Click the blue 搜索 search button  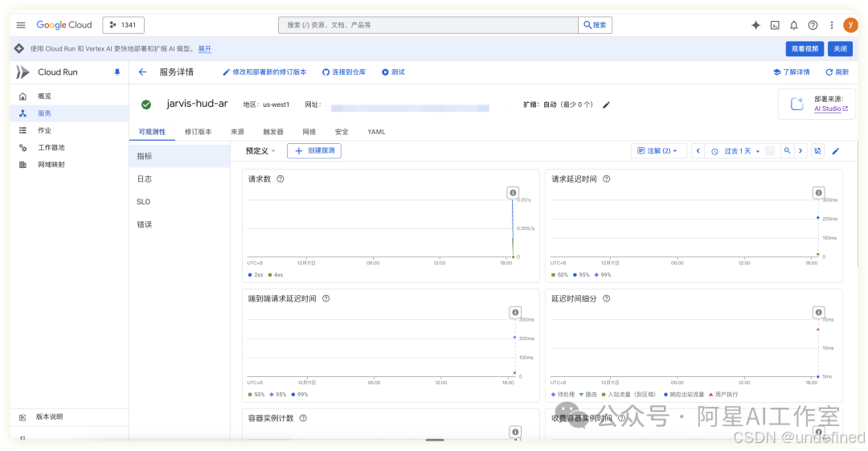point(595,25)
